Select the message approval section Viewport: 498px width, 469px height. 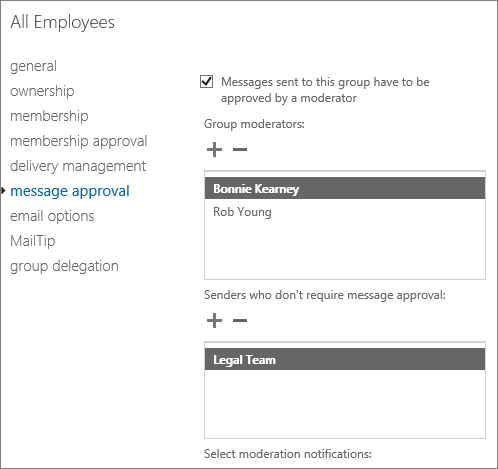coord(70,191)
